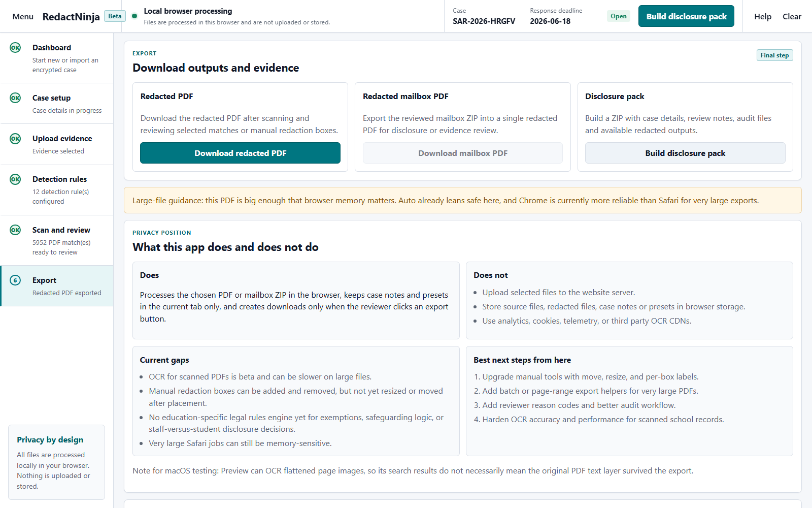Go to the Dashboard step
The width and height of the screenshot is (812, 508).
click(x=57, y=58)
